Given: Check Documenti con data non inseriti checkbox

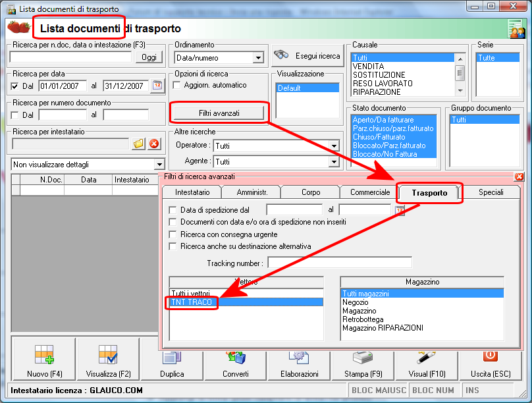Looking at the screenshot, I should (173, 222).
